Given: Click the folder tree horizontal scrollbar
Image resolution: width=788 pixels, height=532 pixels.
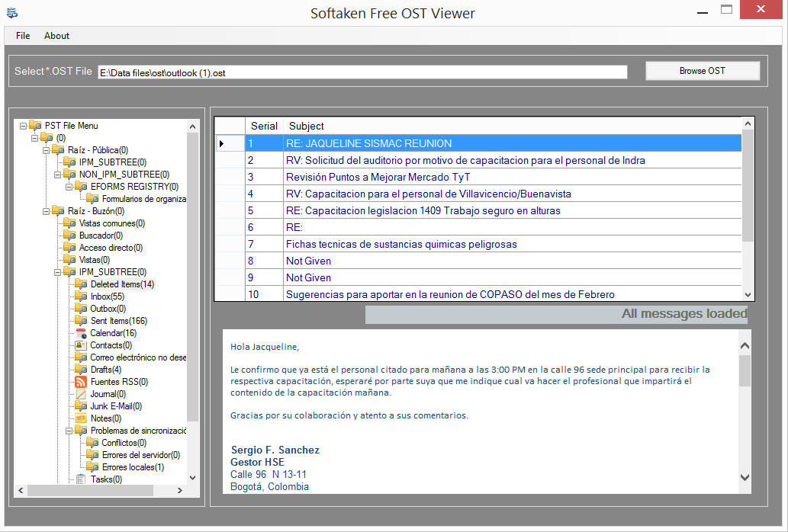Looking at the screenshot, I should click(99, 491).
